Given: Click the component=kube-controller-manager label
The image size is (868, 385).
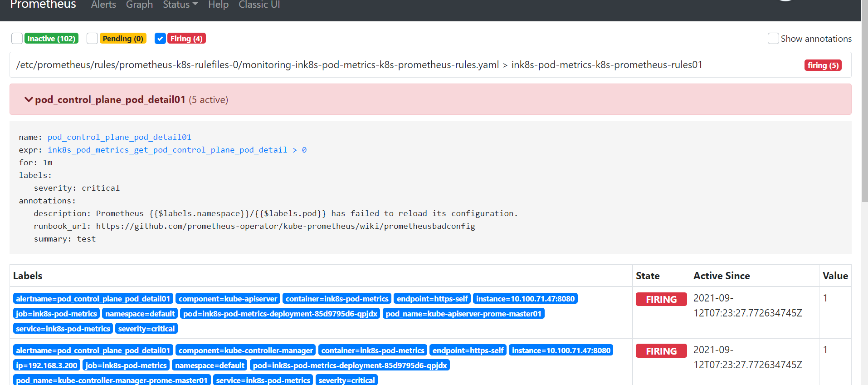Looking at the screenshot, I should 246,350.
